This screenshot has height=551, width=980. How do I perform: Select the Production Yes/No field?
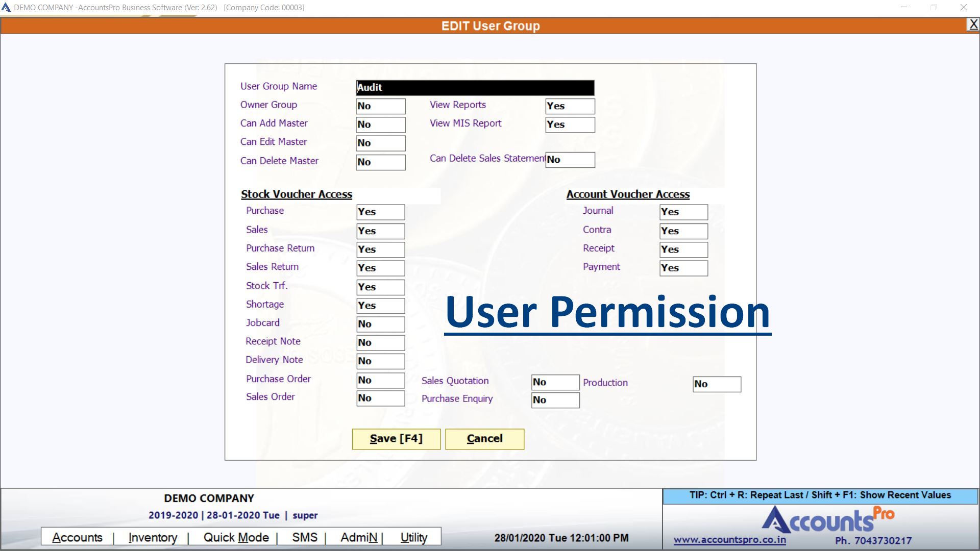pos(716,384)
